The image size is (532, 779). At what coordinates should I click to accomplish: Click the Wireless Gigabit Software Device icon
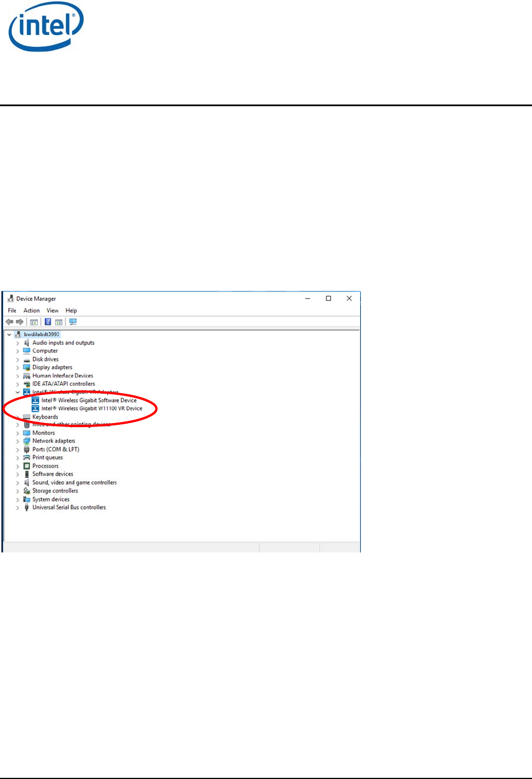[x=36, y=401]
